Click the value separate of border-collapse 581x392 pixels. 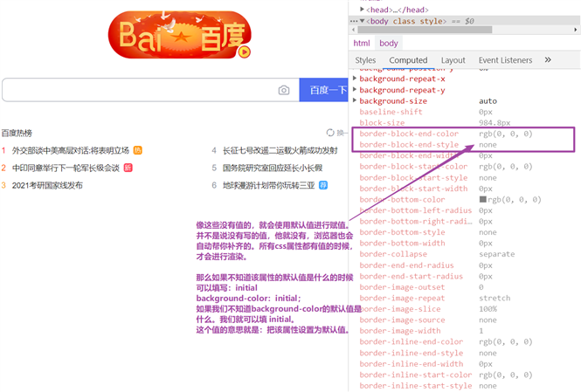(x=496, y=254)
